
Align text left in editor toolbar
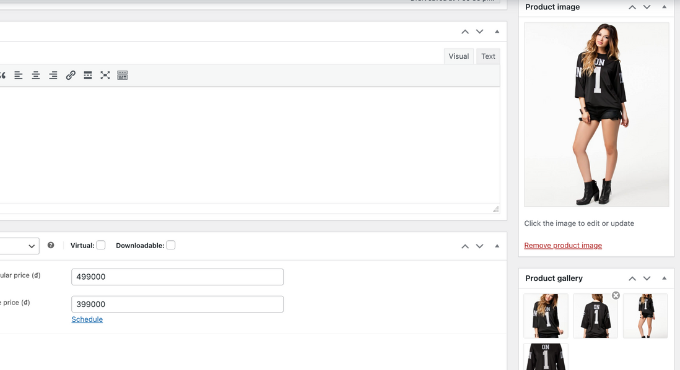(18, 75)
